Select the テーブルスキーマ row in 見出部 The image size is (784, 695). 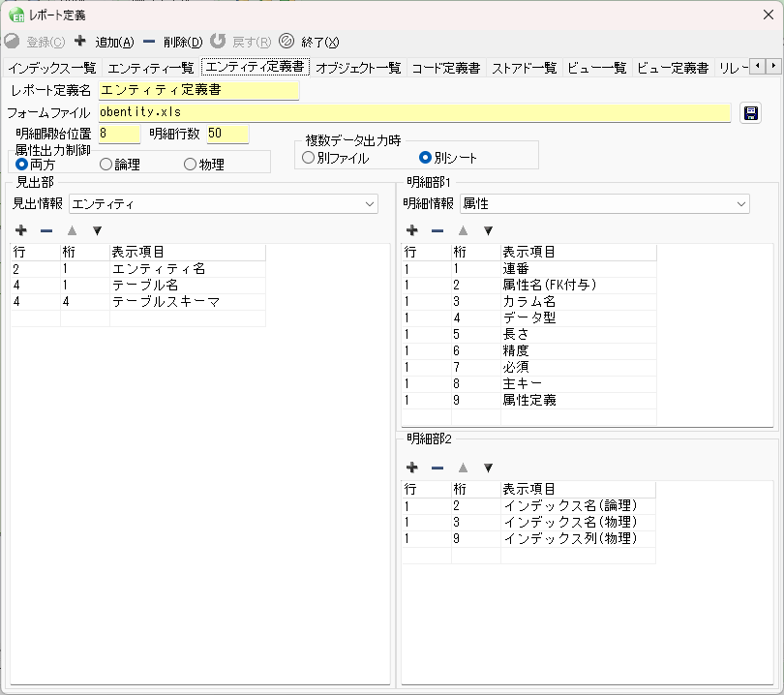138,302
